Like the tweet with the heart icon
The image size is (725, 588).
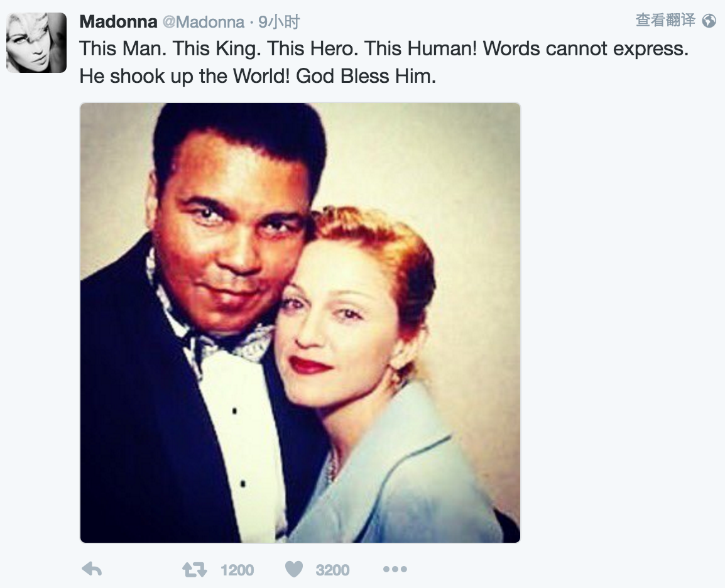[293, 569]
